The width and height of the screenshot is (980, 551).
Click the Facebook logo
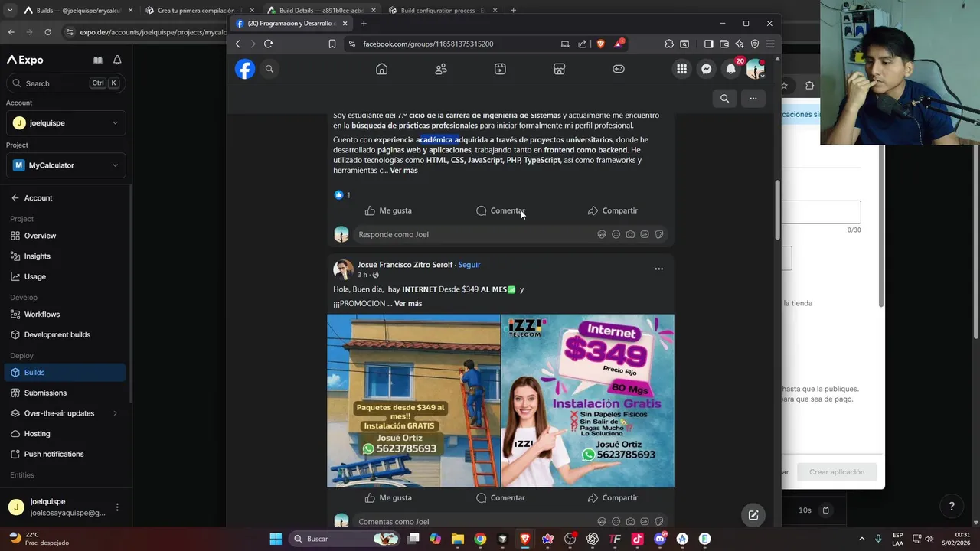(245, 69)
